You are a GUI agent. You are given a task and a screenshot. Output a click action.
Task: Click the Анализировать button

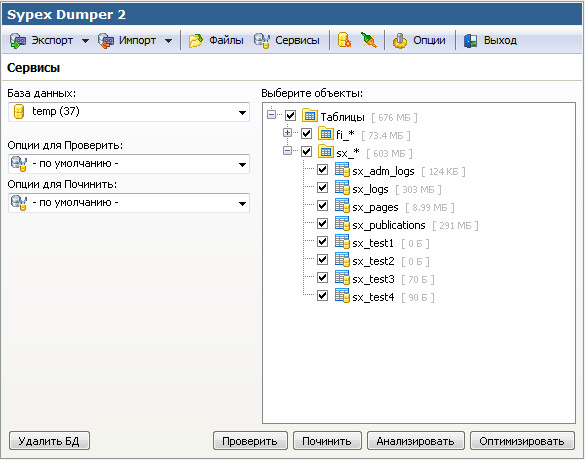coord(416,441)
